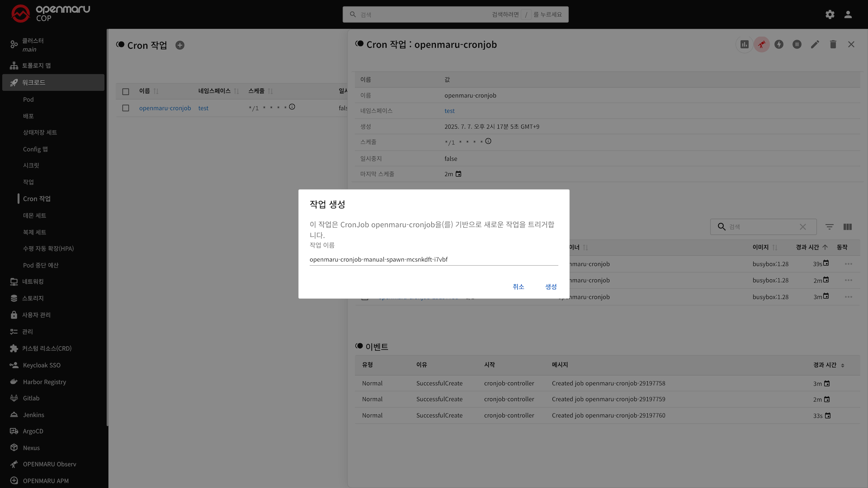868x488 pixels.
Task: Tick the openmaru-cronjob row checkbox
Action: click(126, 108)
